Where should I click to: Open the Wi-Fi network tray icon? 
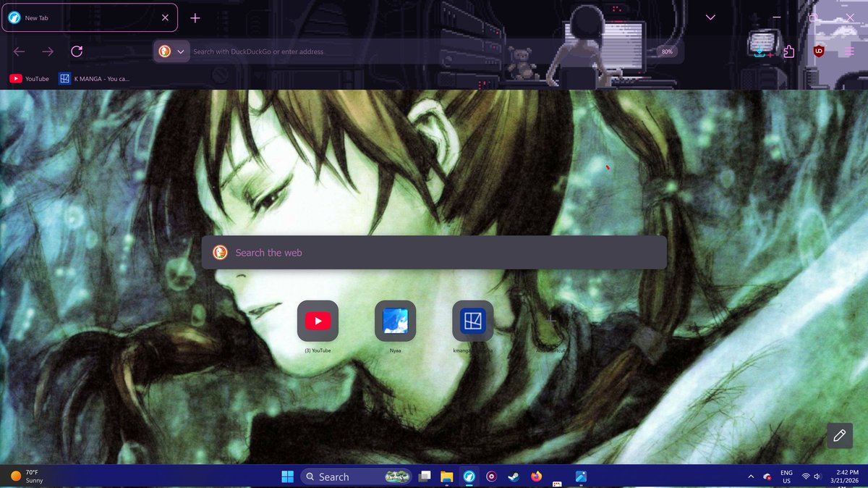806,476
